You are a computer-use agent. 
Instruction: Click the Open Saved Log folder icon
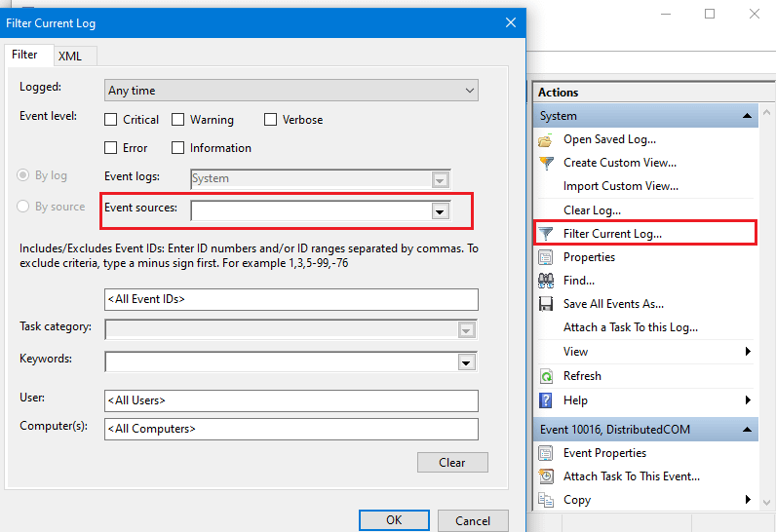coord(546,139)
